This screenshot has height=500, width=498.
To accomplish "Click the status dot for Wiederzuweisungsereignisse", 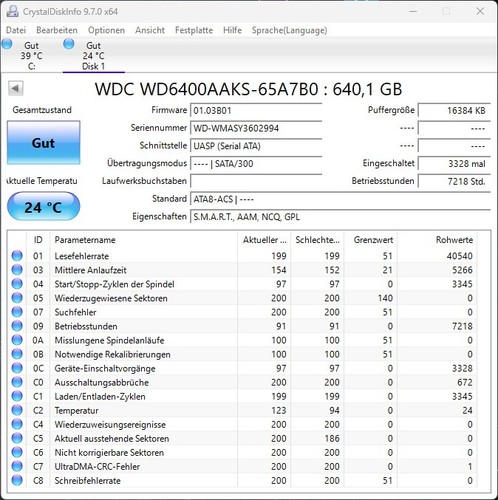I will [x=17, y=424].
